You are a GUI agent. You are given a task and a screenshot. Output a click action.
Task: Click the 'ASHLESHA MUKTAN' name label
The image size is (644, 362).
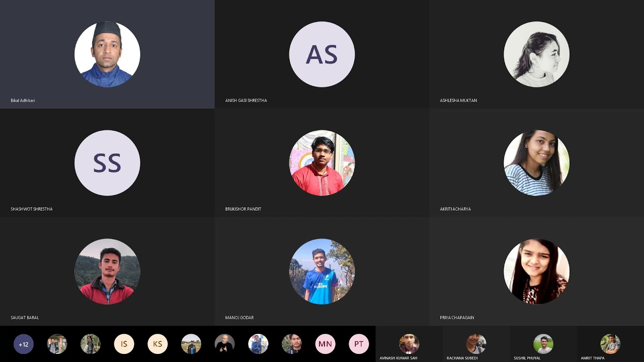(x=458, y=101)
